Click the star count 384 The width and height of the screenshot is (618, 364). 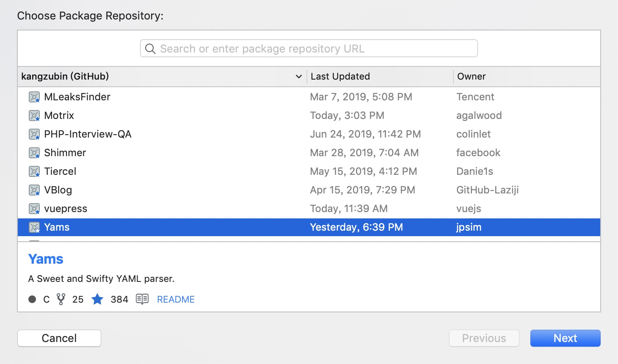point(119,299)
